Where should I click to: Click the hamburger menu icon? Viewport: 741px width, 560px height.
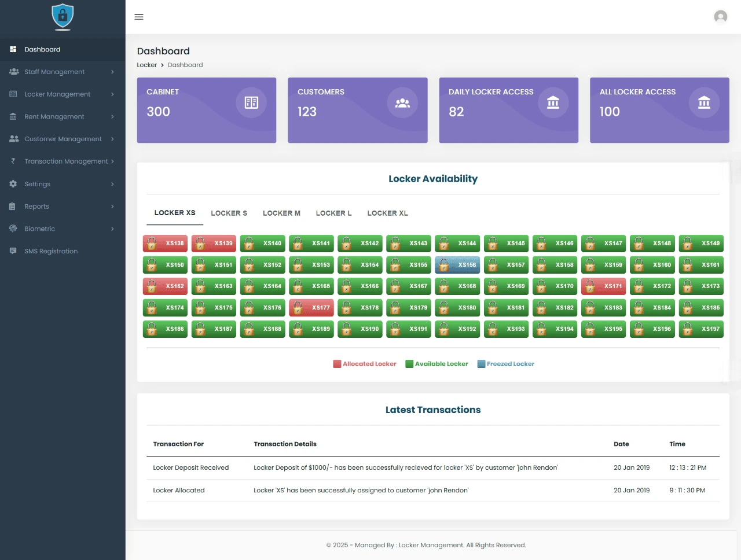139,17
